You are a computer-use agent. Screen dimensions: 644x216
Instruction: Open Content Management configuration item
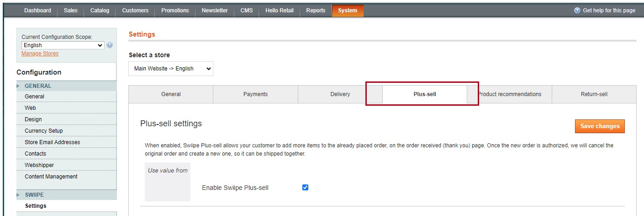pyautogui.click(x=51, y=177)
